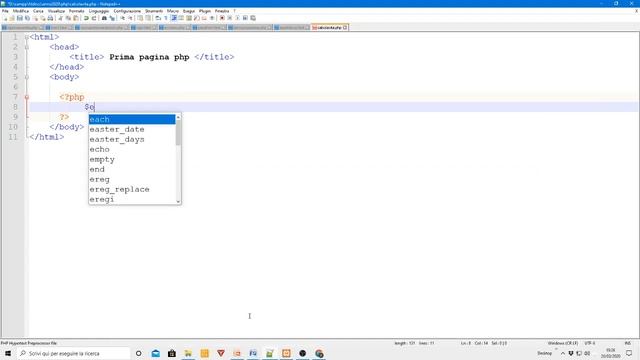Open the Linguaggio menu
This screenshot has width=640, height=360.
[99, 11]
